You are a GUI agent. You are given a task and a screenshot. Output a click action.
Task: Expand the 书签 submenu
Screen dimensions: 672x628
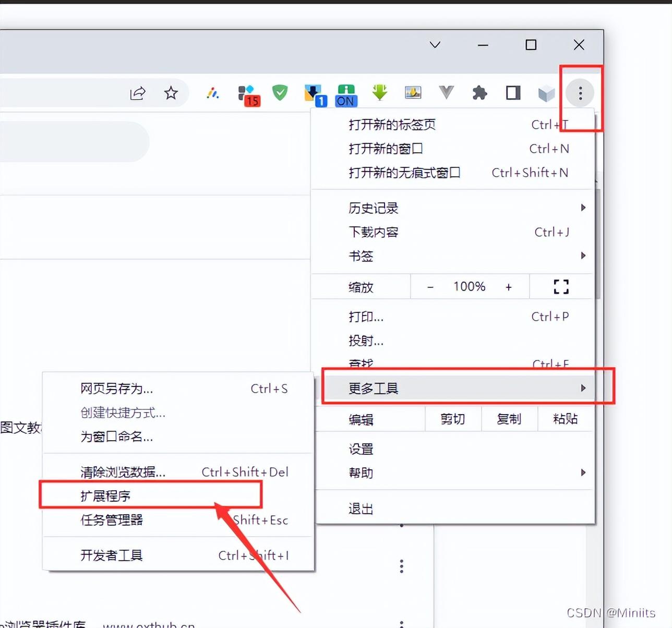pyautogui.click(x=453, y=256)
